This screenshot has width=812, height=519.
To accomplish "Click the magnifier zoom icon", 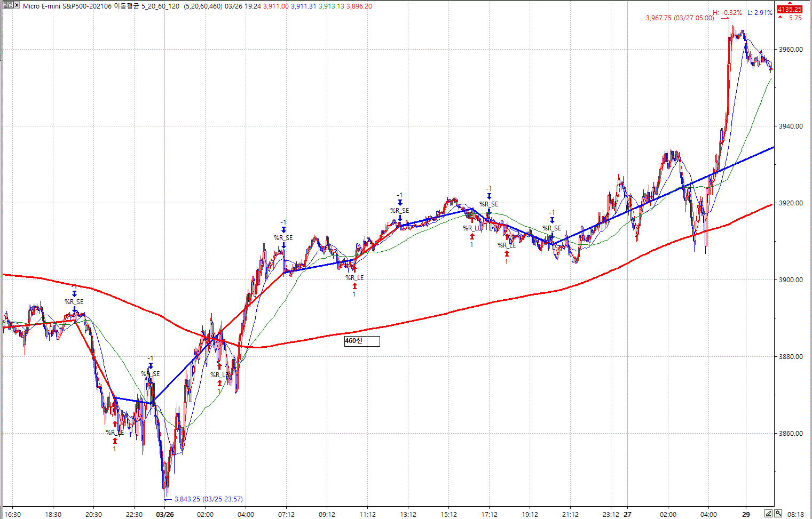I will click(x=778, y=514).
